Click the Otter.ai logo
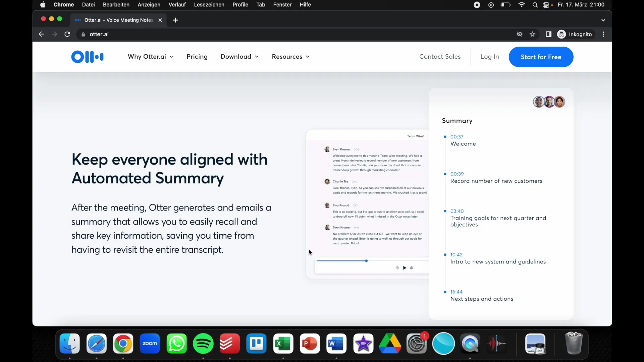Viewport: 644px width, 362px height. 87,57
